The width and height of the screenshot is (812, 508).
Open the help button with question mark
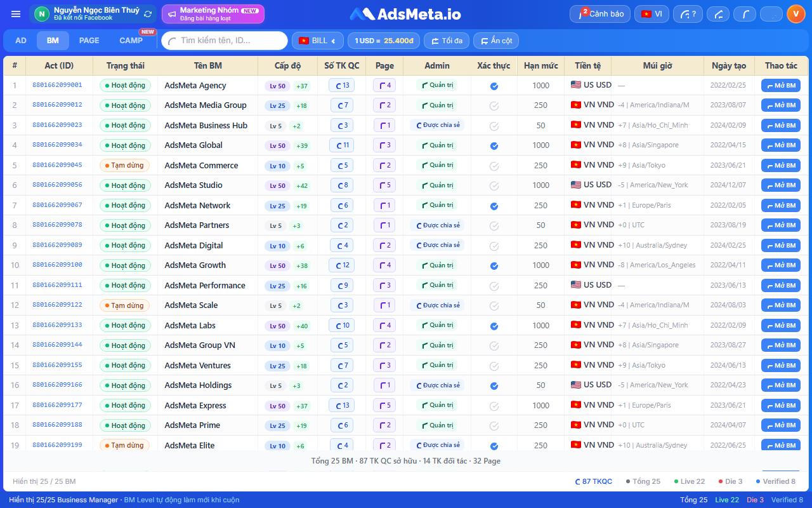(688, 14)
